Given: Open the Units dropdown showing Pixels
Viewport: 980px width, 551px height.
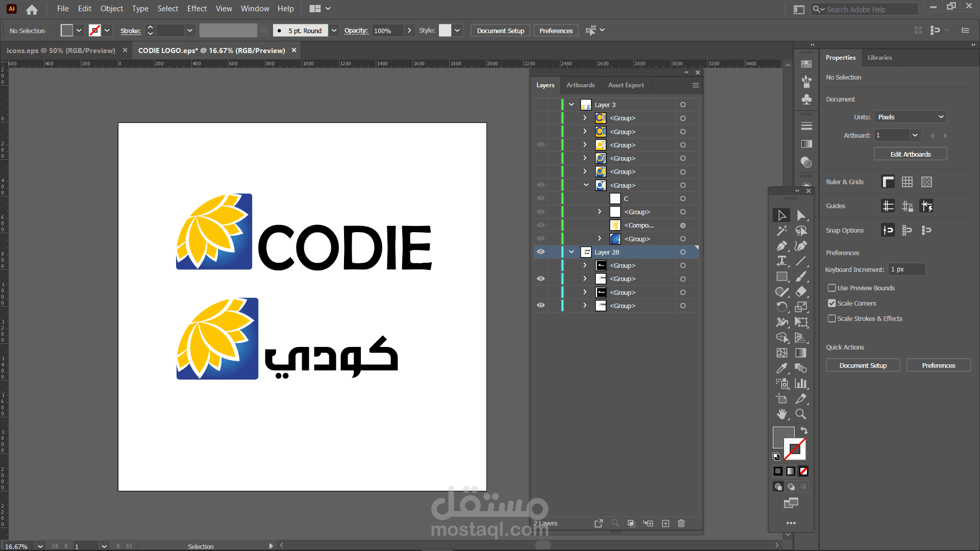Looking at the screenshot, I should pyautogui.click(x=911, y=117).
